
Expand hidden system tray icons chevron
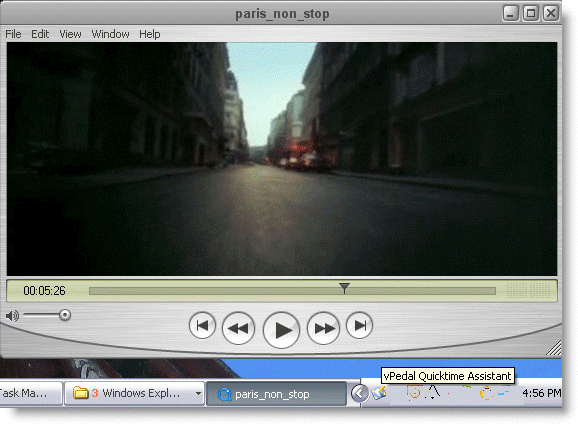pyautogui.click(x=359, y=393)
